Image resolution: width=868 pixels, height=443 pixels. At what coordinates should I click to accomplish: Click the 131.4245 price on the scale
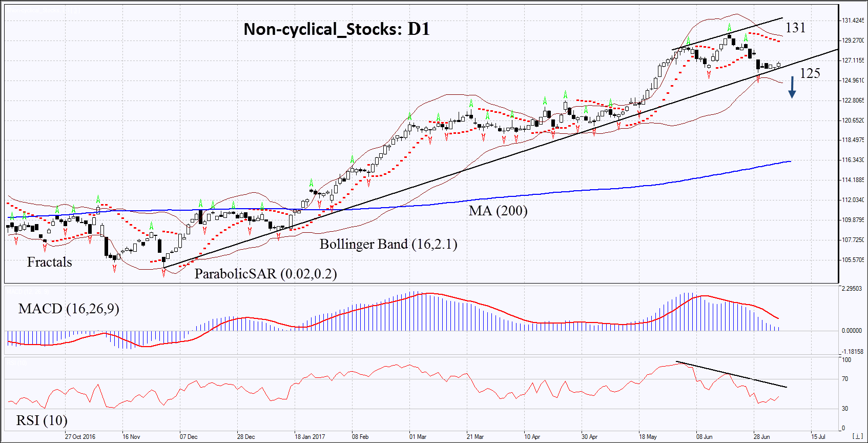coord(853,21)
